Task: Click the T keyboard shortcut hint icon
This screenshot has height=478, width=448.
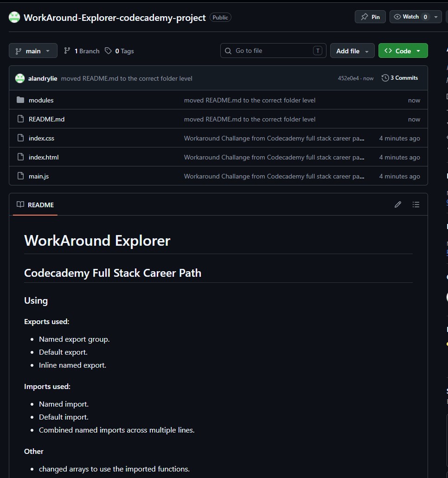Action: [318, 51]
